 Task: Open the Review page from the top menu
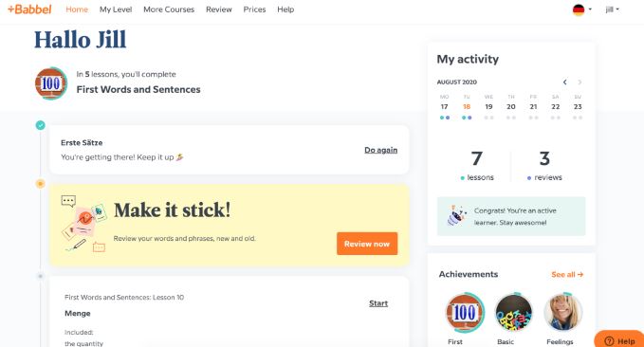(219, 9)
